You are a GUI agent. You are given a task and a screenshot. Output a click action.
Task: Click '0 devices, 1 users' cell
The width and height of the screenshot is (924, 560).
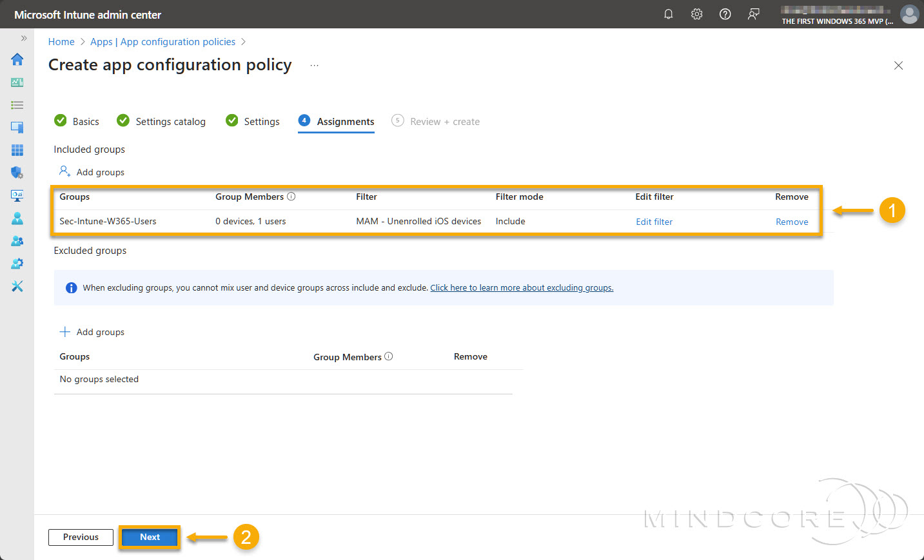click(251, 221)
